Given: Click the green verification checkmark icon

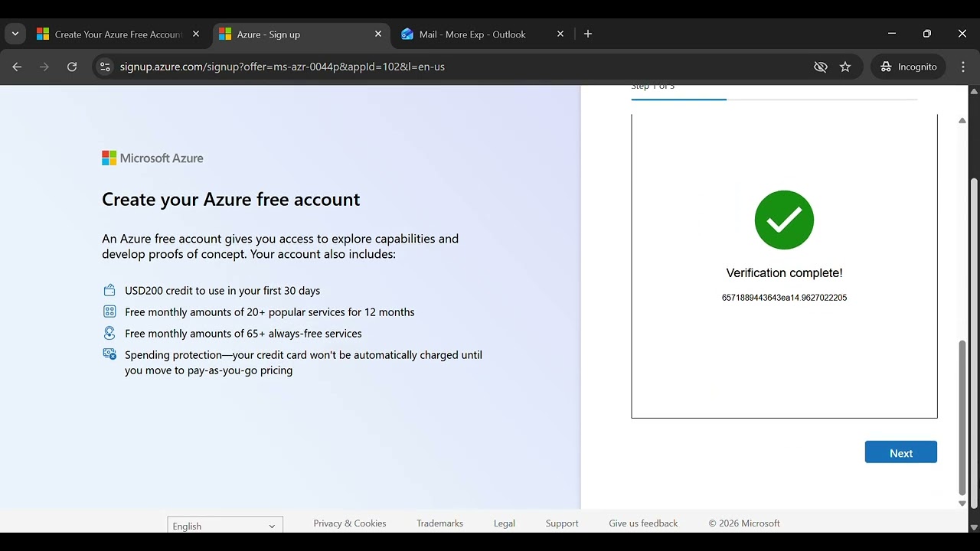Looking at the screenshot, I should (784, 220).
